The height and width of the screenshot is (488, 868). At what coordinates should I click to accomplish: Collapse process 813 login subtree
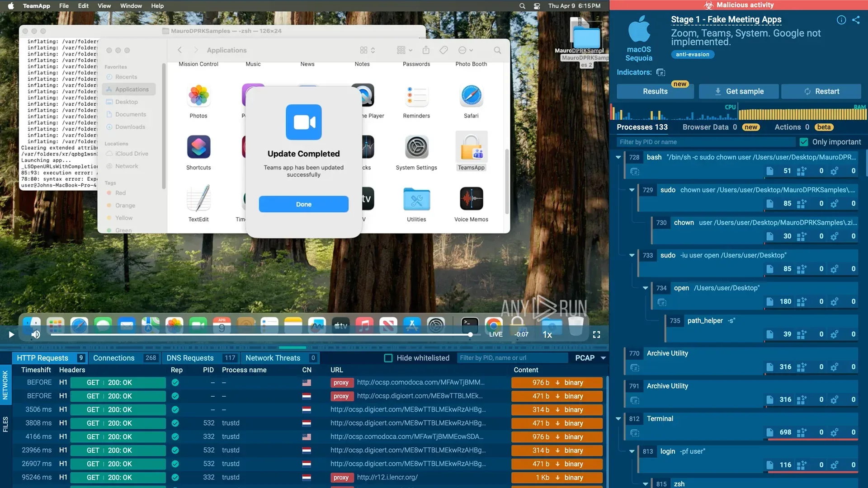(632, 451)
